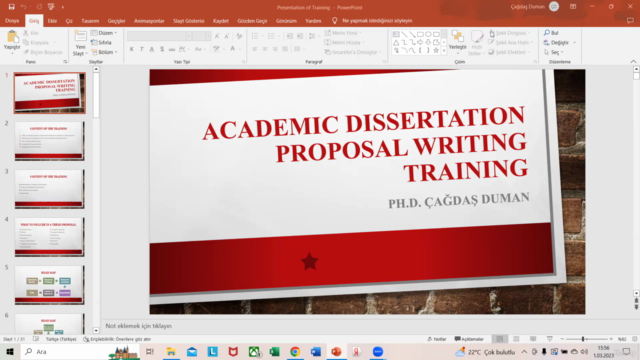This screenshot has height=360, width=640.
Task: Select slide 5 Road Map thumbnail
Action: tap(49, 285)
